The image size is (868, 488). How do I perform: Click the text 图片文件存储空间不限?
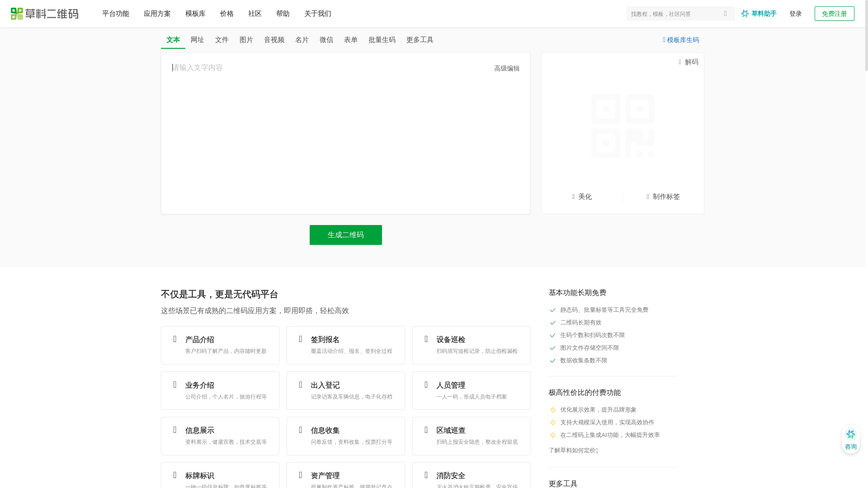(590, 348)
